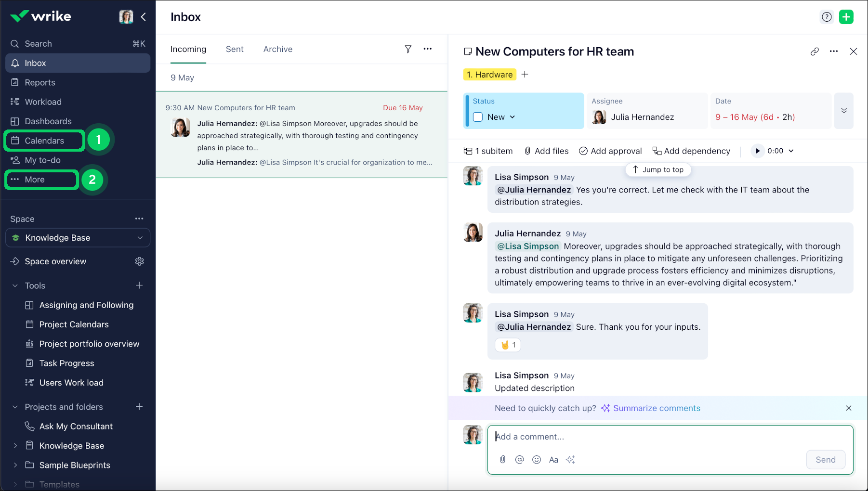Click Summarize comments link
Screen dimensions: 868x491
tap(656, 408)
